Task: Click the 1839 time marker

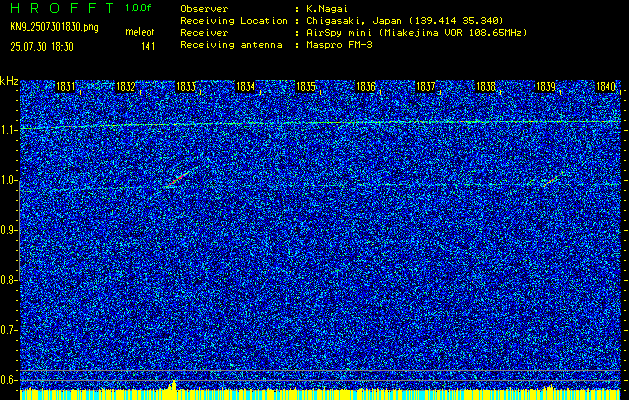Action: [x=546, y=87]
